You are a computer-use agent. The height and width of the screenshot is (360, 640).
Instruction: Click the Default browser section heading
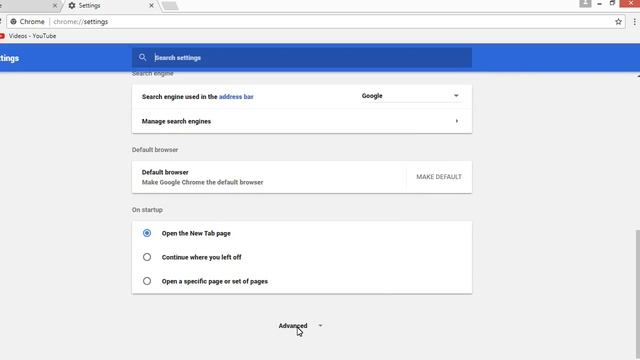click(155, 150)
